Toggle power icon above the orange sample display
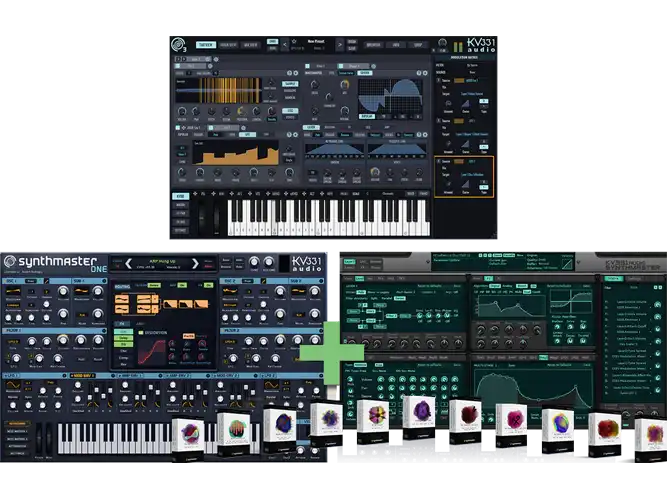 click(x=296, y=73)
